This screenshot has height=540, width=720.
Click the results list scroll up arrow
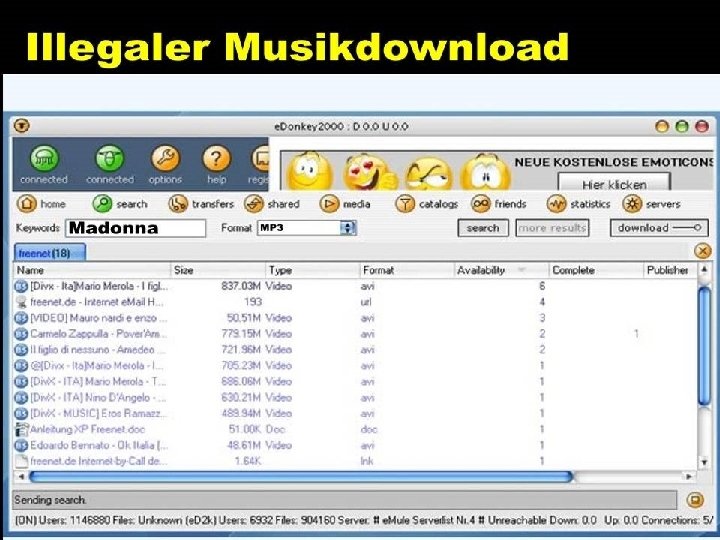click(704, 270)
